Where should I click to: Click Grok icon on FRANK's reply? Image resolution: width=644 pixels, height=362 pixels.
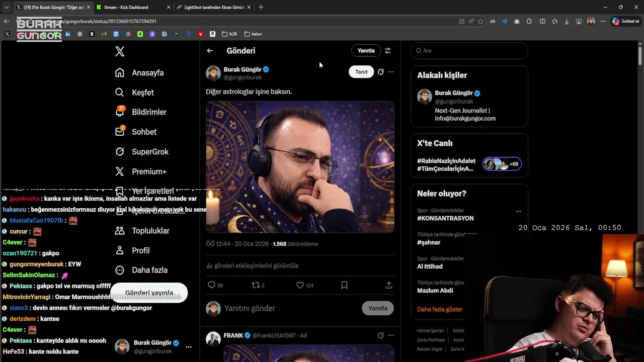(x=381, y=335)
